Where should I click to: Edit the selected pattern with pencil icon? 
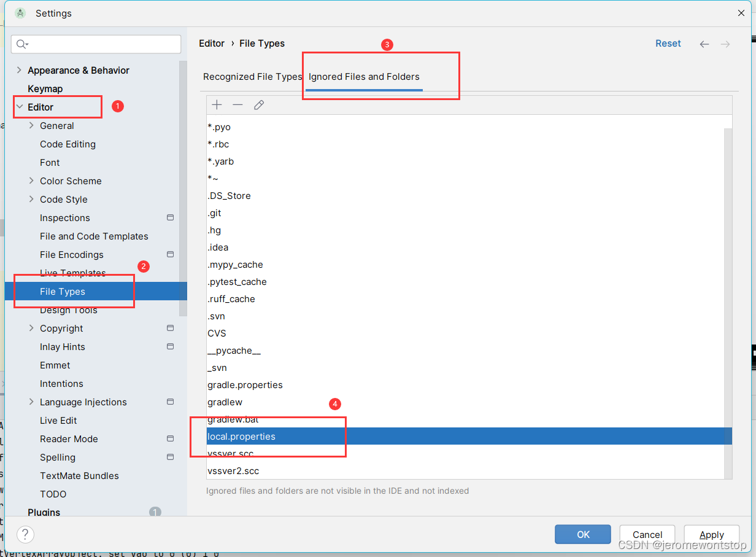[x=258, y=104]
